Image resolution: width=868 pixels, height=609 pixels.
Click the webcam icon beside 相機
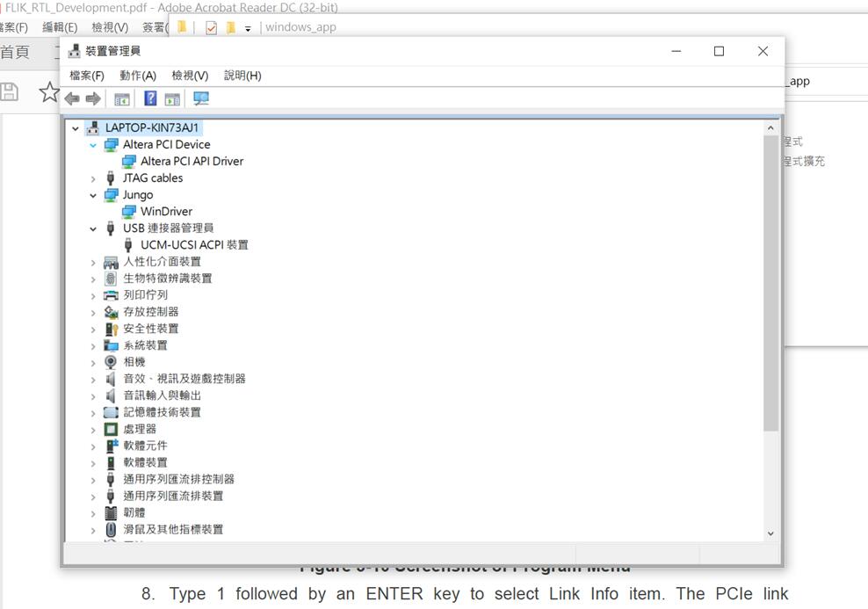111,362
